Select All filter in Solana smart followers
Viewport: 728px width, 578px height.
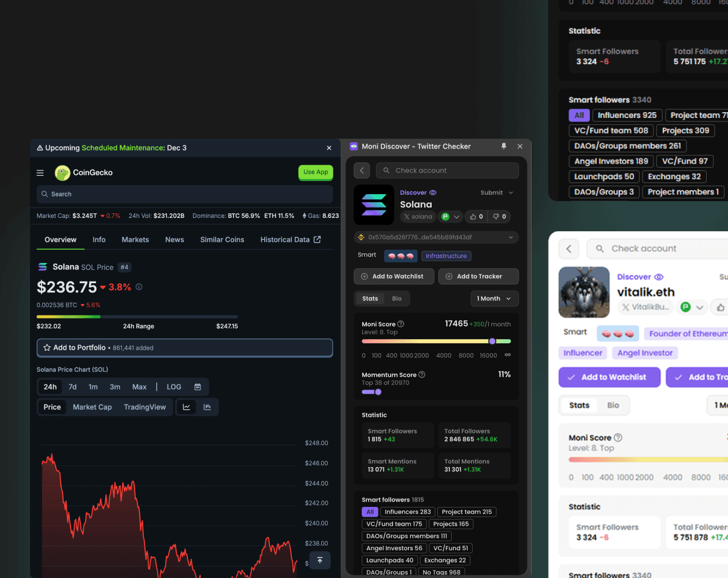click(370, 512)
